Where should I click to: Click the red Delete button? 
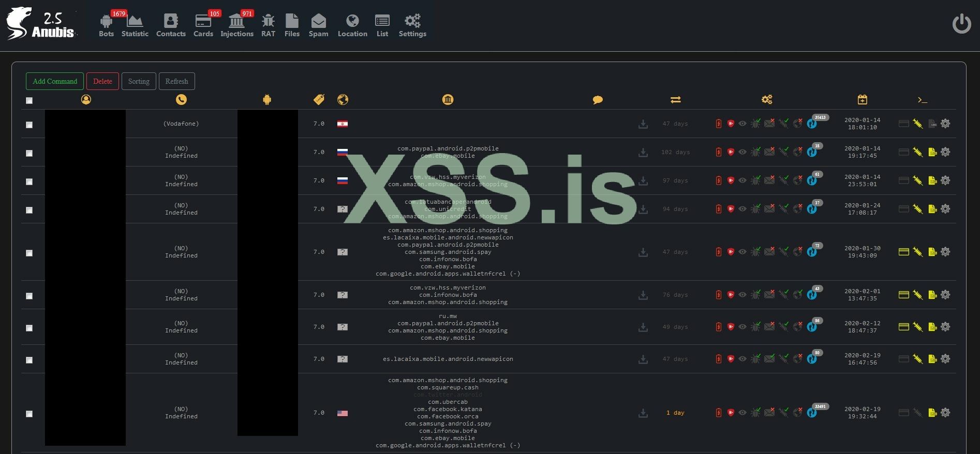(102, 81)
